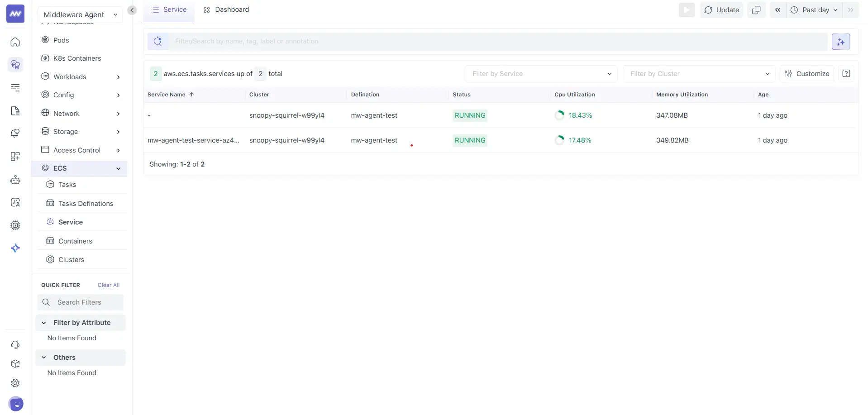Open Tasks Definations under ECS
This screenshot has width=868, height=415.
click(x=86, y=204)
